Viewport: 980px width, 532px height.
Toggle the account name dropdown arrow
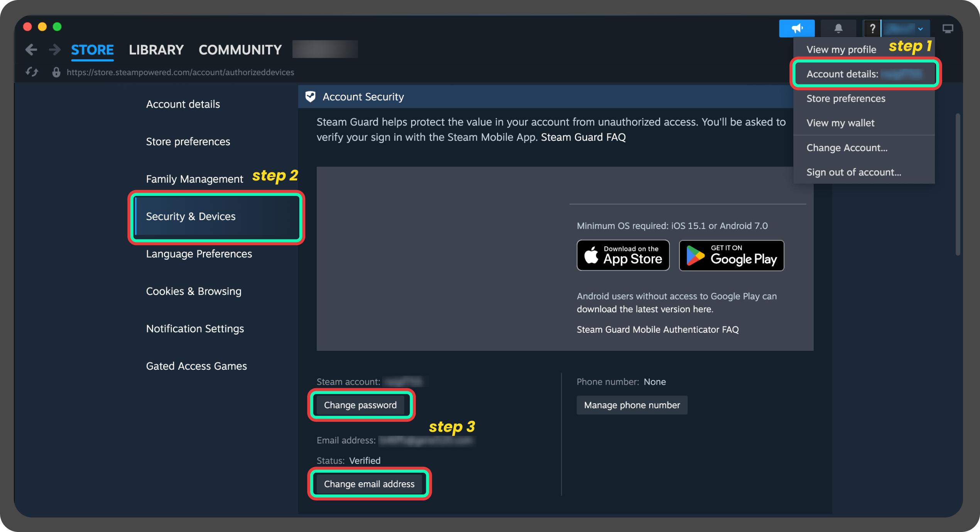click(x=921, y=29)
